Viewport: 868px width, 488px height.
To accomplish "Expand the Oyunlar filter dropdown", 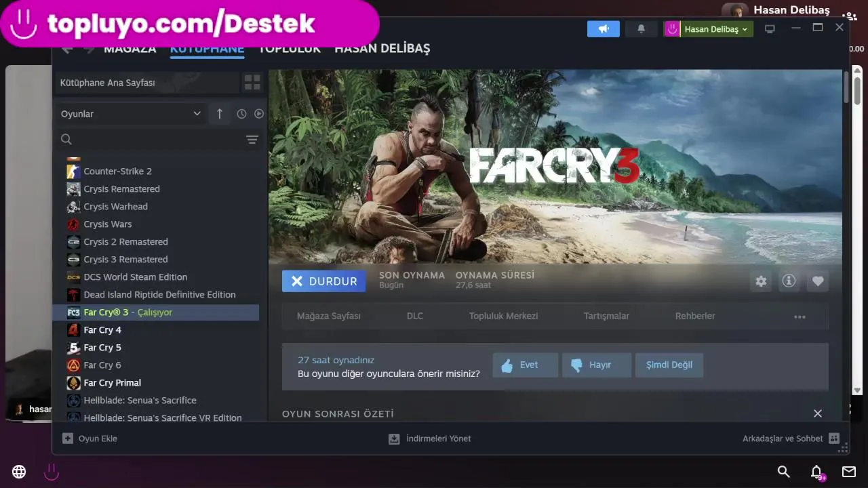I will pyautogui.click(x=131, y=114).
